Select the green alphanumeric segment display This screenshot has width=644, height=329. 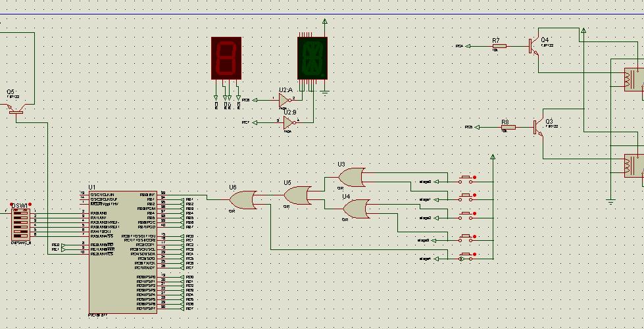[x=312, y=58]
